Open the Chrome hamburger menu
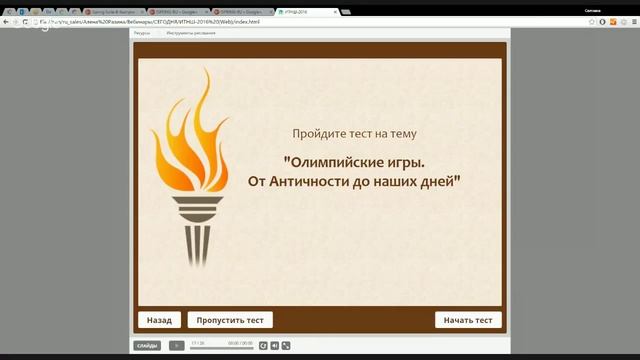The width and height of the screenshot is (640, 360). coord(634,22)
